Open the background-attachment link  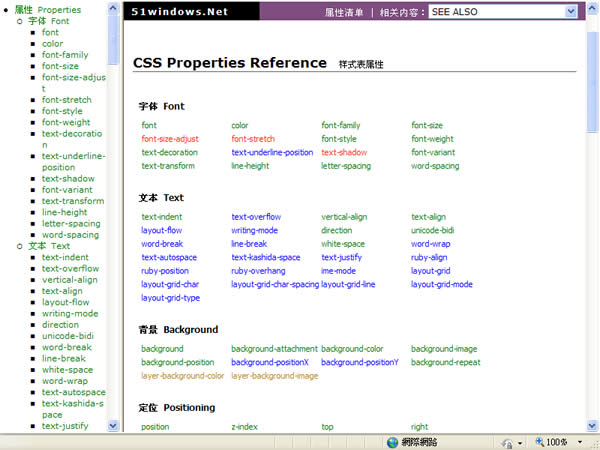point(274,349)
